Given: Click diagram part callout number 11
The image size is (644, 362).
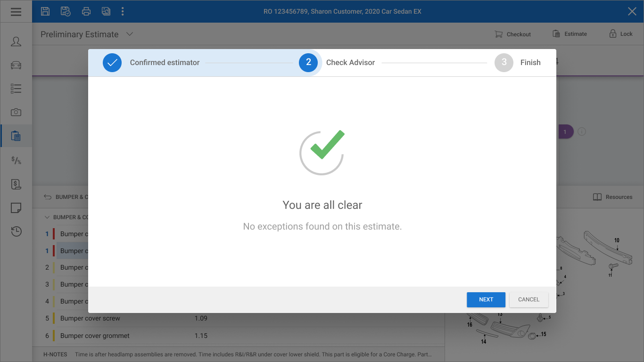Looking at the screenshot, I should tap(610, 275).
